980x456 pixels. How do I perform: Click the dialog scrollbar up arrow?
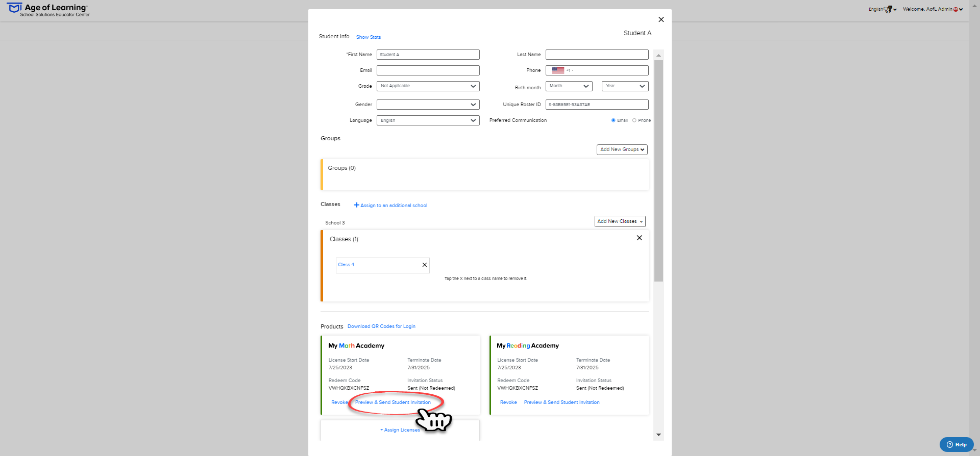pyautogui.click(x=658, y=55)
